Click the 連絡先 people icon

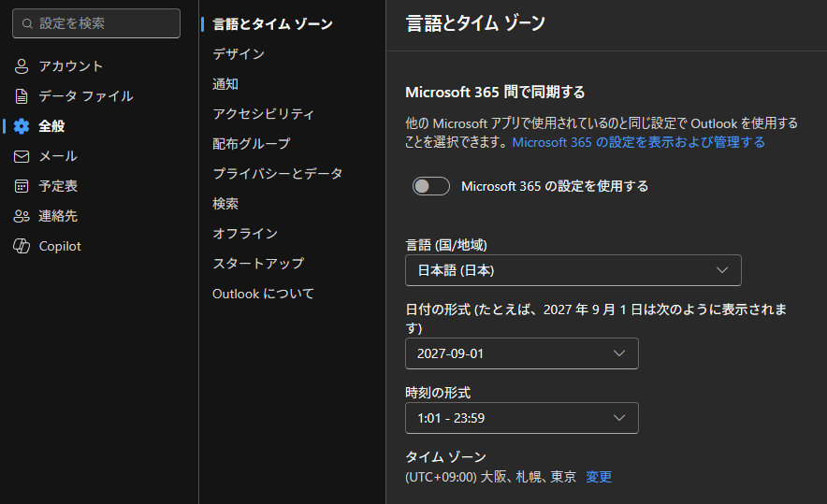tap(22, 216)
